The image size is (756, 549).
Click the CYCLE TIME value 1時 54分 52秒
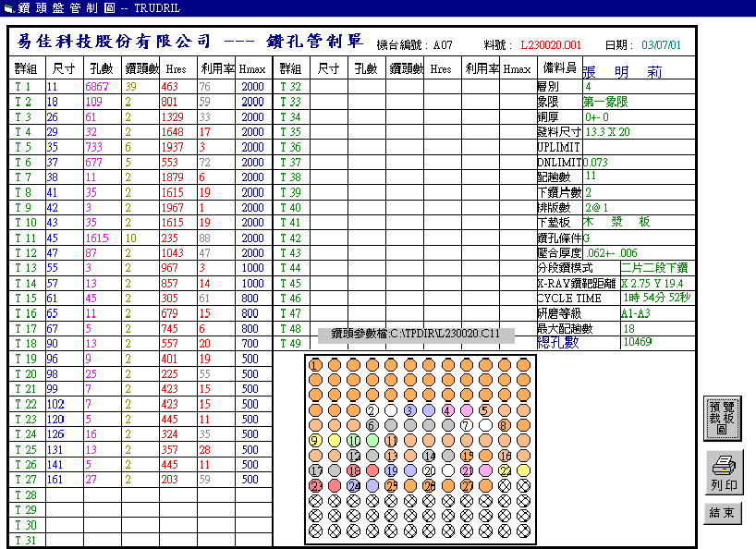point(657,298)
